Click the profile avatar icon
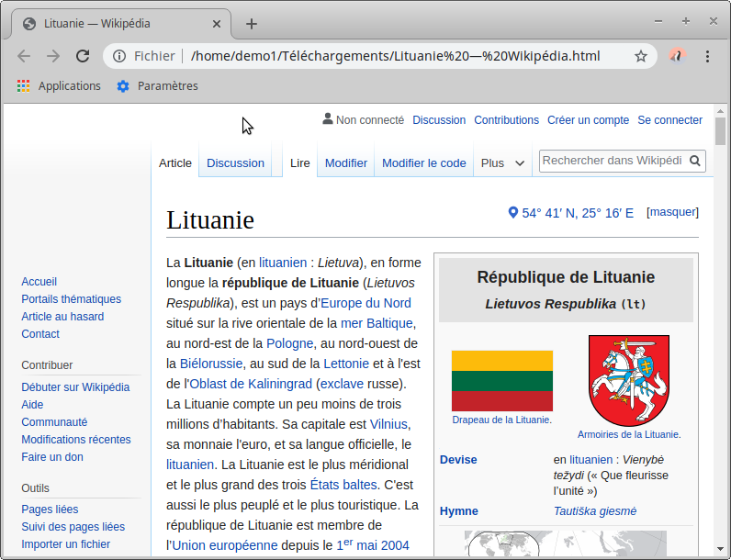Viewport: 731px width, 560px height. tap(676, 56)
